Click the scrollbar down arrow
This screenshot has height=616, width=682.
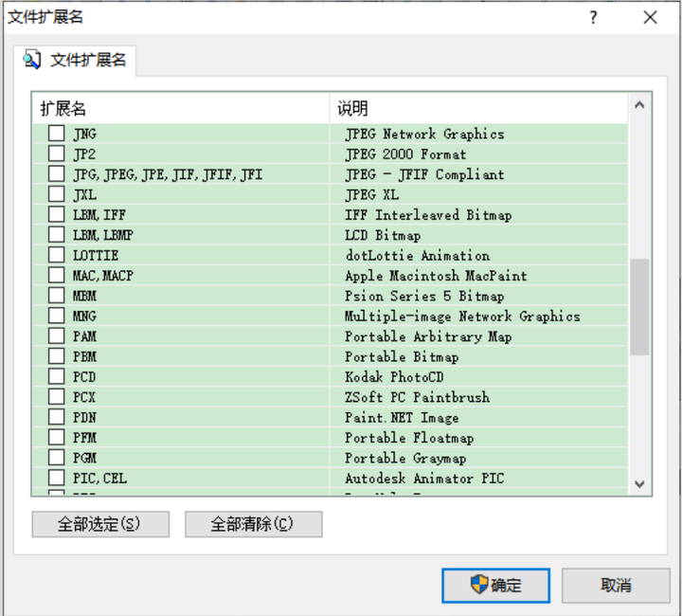pos(639,483)
